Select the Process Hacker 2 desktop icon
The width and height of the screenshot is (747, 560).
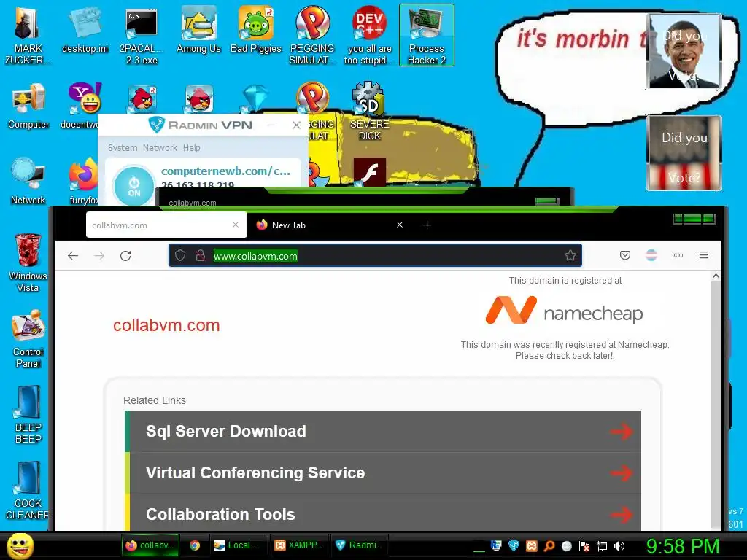(426, 36)
